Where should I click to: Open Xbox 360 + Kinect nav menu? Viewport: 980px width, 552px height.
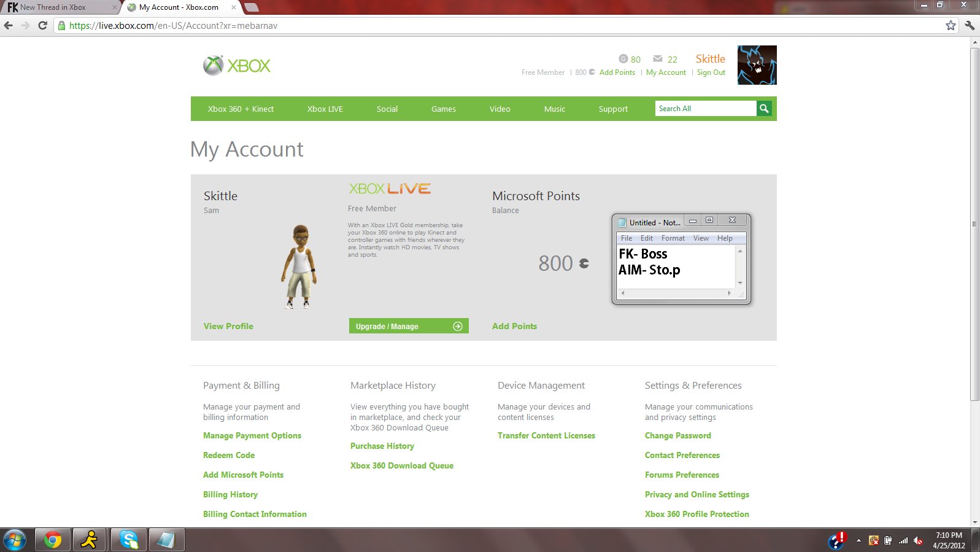[x=241, y=109]
